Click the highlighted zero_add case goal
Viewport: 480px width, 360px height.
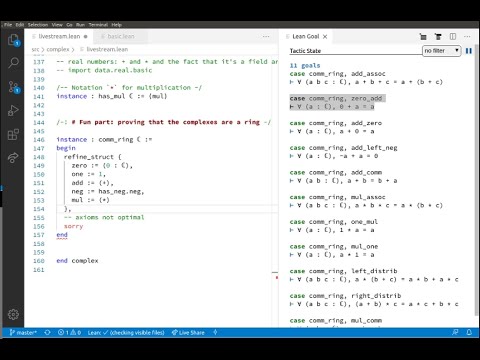337,102
